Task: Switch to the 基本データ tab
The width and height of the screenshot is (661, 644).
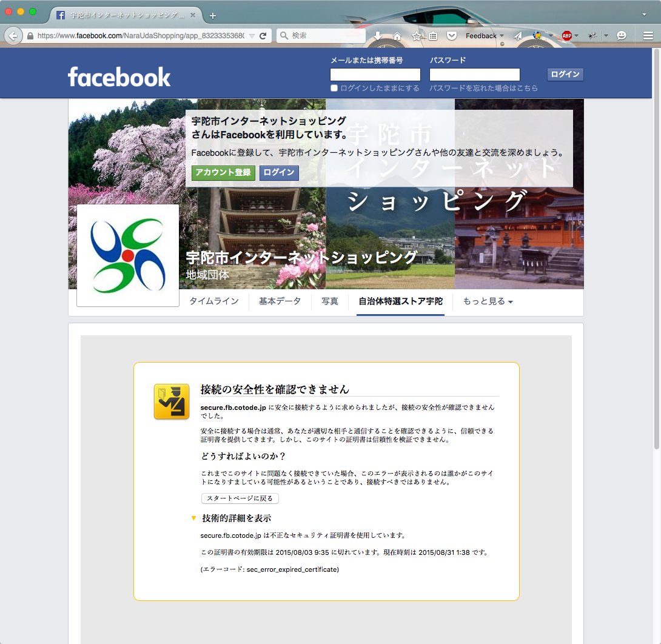Action: point(280,301)
